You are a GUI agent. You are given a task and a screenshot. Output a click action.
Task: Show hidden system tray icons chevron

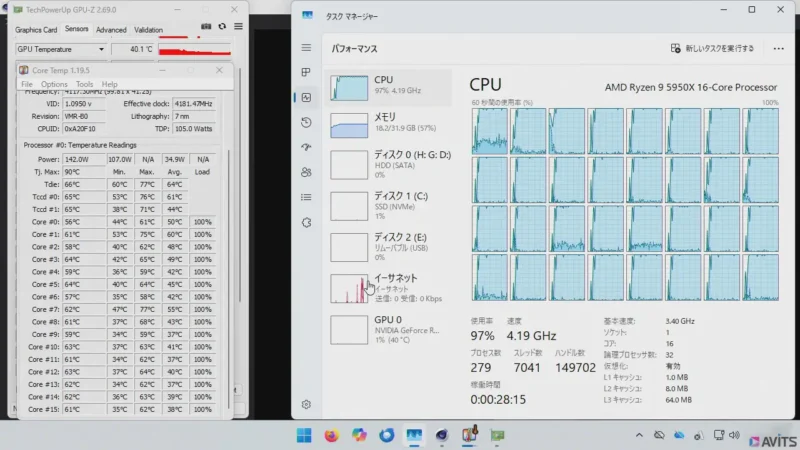(x=639, y=435)
